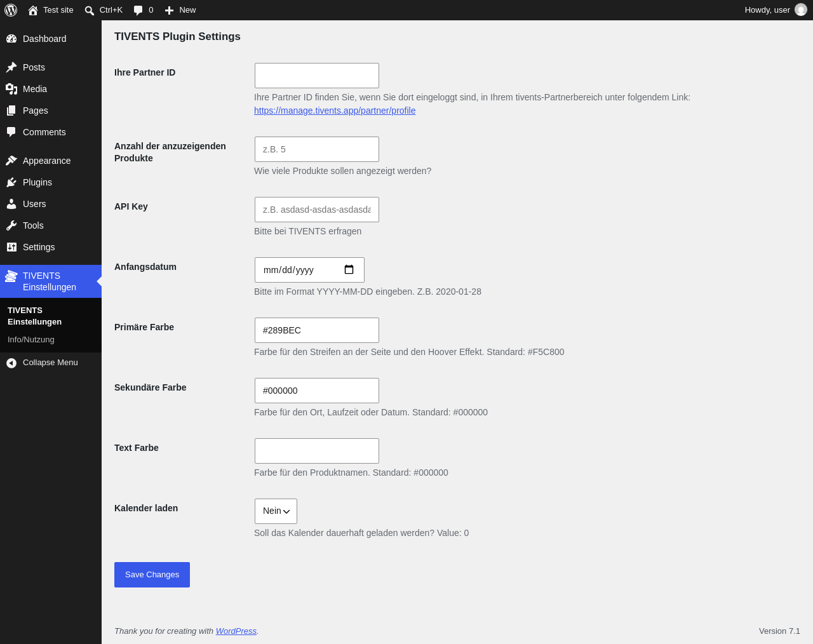This screenshot has height=644, width=813.
Task: Focus the Text Farbe input field
Action: click(x=317, y=451)
